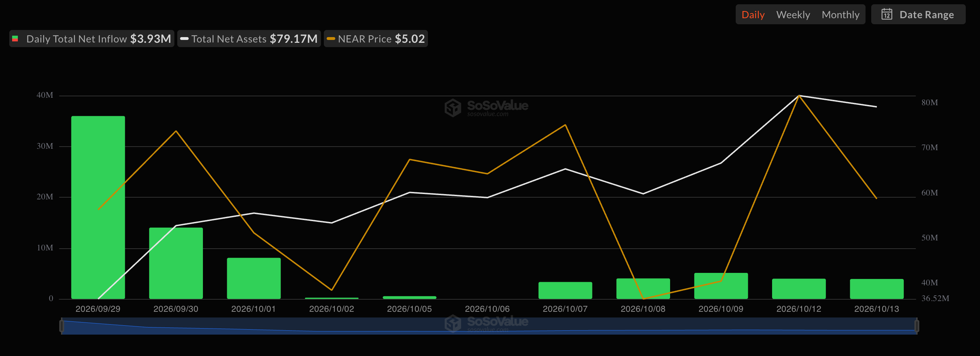Image resolution: width=980 pixels, height=356 pixels.
Task: Switch to the Daily view tab
Action: tap(752, 15)
